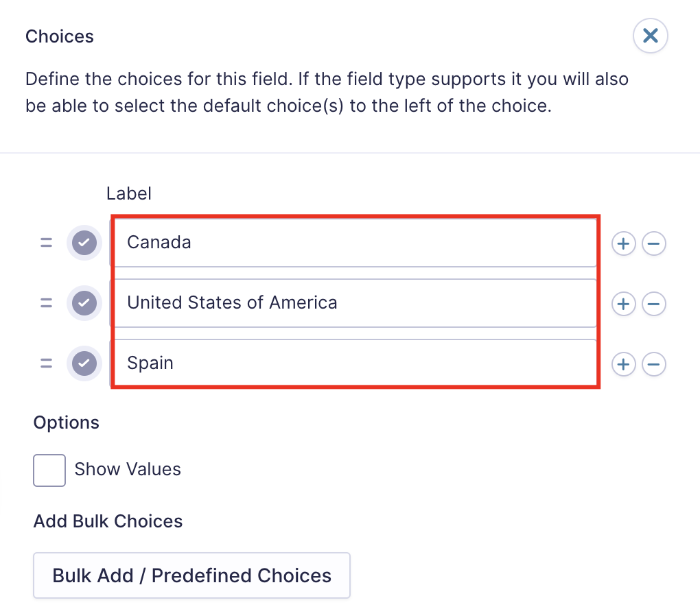Remove the Canada choice
Image resolution: width=700 pixels, height=609 pixels.
654,243
